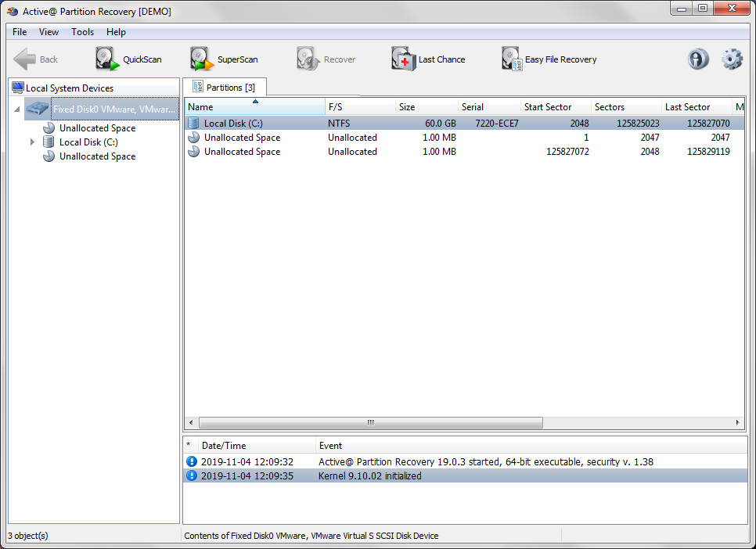Sort by the Sectors column header
Image resolution: width=756 pixels, height=549 pixels.
(x=626, y=107)
